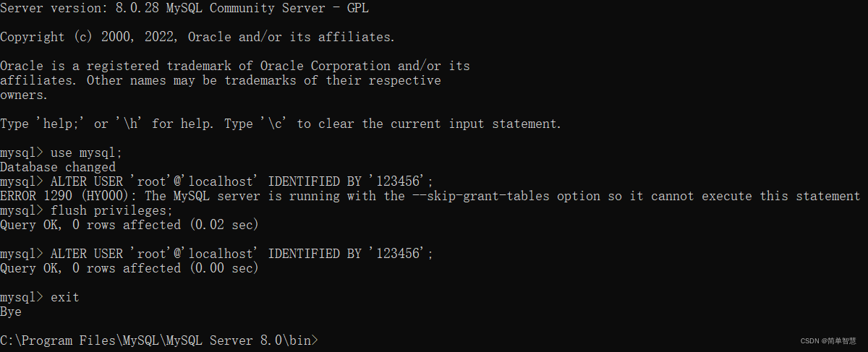Click the 'owners.' text line
The width and height of the screenshot is (868, 352).
[x=24, y=95]
